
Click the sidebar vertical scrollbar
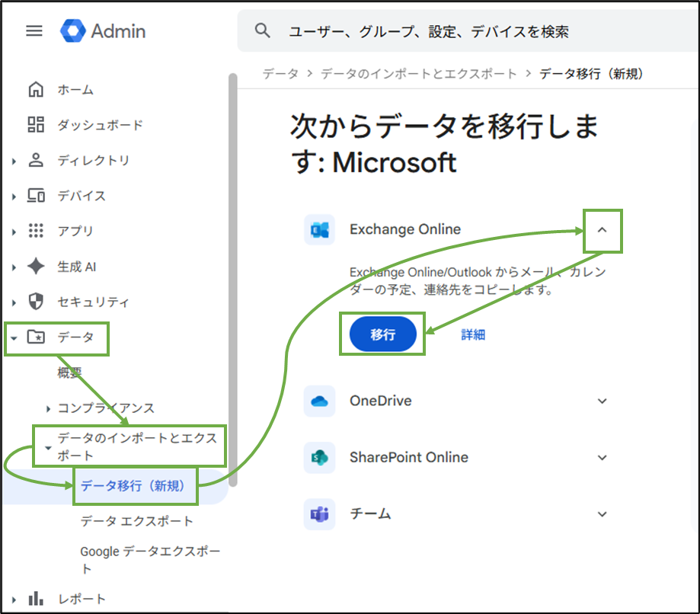[232, 280]
